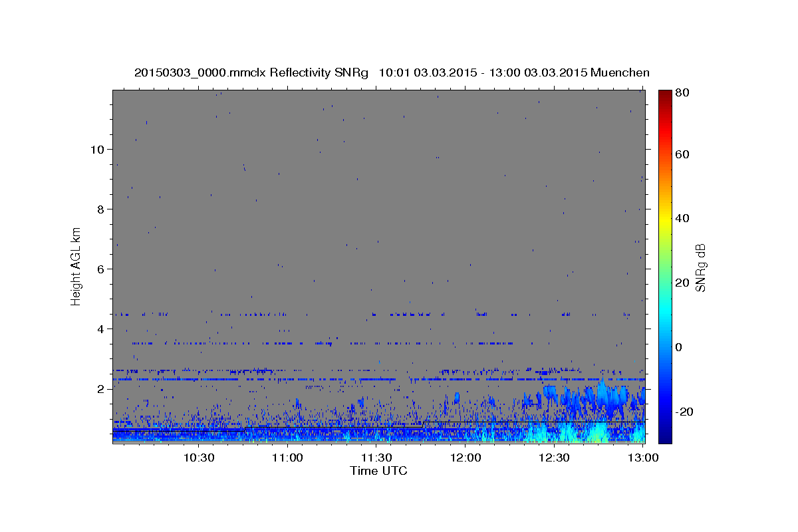Image resolution: width=798 pixels, height=532 pixels.
Task: Click the 80 value on colorbar
Action: (x=682, y=92)
